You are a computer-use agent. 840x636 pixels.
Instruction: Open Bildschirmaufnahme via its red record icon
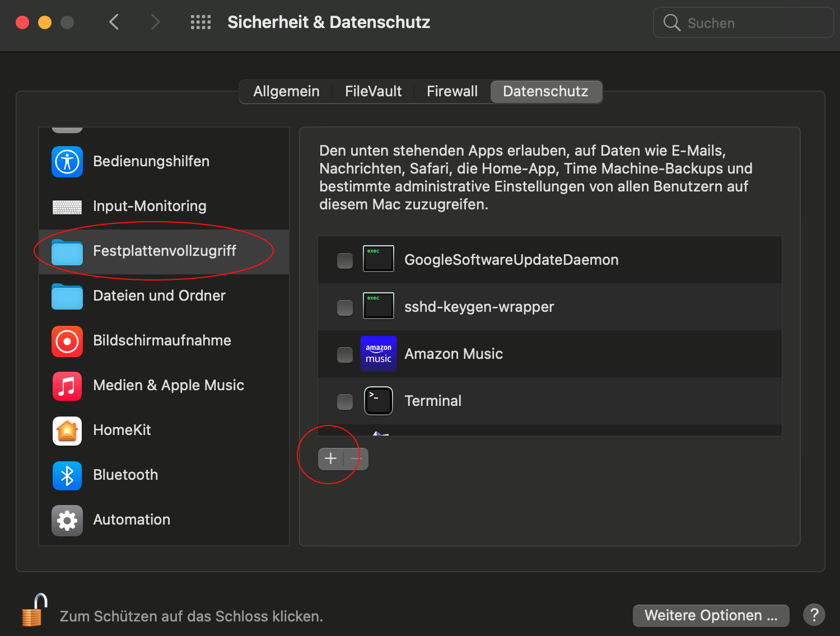click(x=67, y=341)
